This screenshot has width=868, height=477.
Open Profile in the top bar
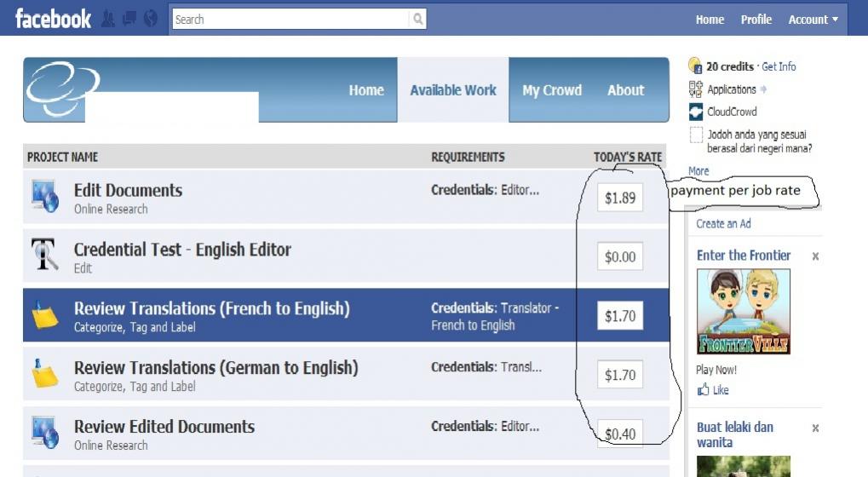pos(756,20)
